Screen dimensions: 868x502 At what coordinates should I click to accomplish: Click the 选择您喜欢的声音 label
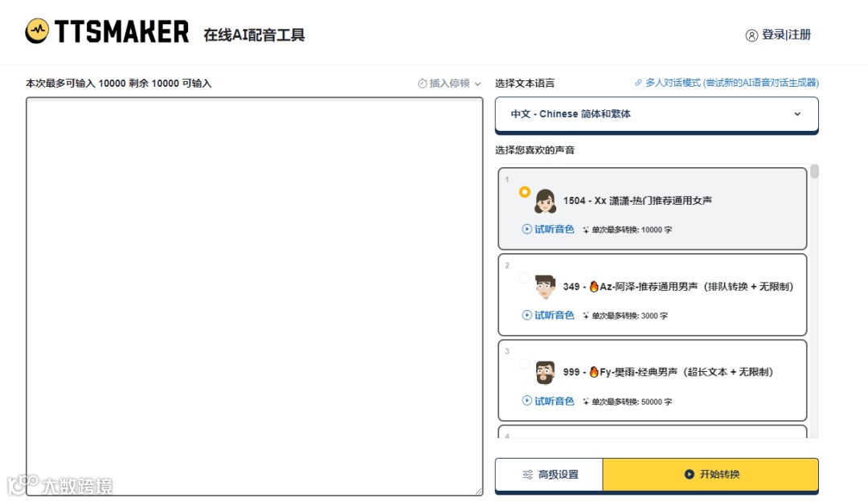click(534, 150)
